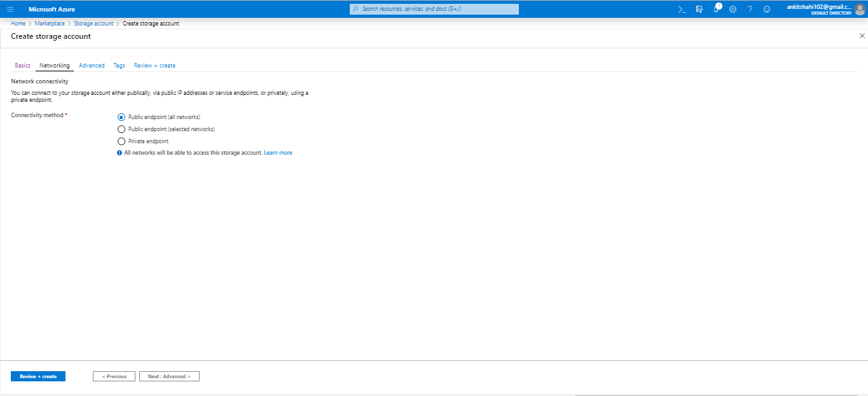The width and height of the screenshot is (868, 396).
Task: Switch to Review + create tab
Action: tap(155, 65)
